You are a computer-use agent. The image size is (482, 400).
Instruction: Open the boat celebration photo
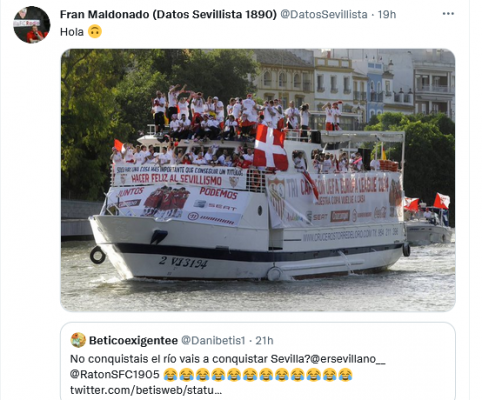[x=258, y=180]
